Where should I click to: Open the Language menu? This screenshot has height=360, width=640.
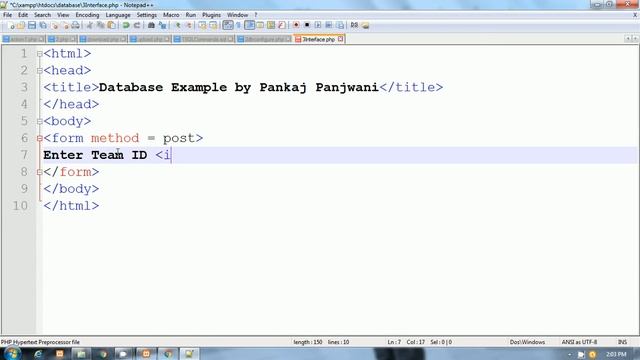118,15
